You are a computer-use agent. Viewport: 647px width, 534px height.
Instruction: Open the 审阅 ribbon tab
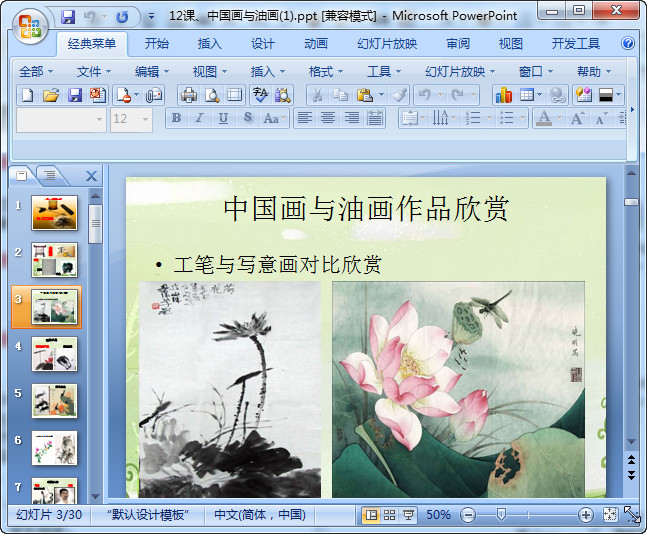[458, 43]
